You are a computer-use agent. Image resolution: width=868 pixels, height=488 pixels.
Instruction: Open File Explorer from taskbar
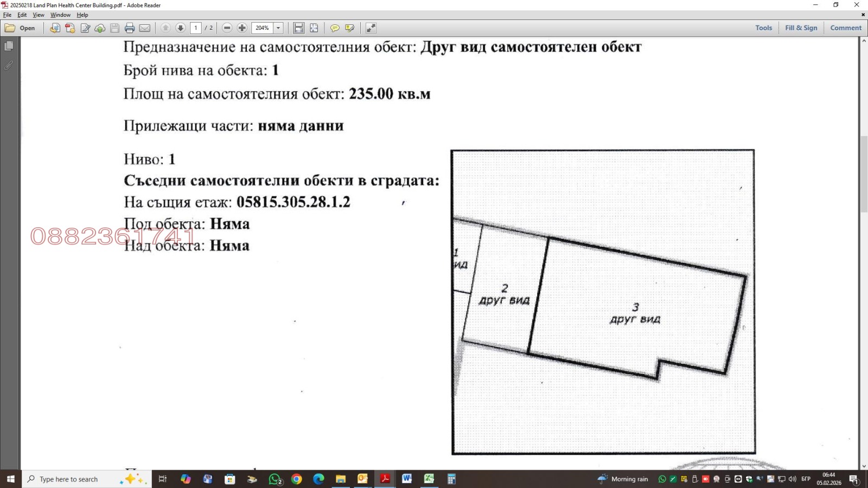coord(341,479)
